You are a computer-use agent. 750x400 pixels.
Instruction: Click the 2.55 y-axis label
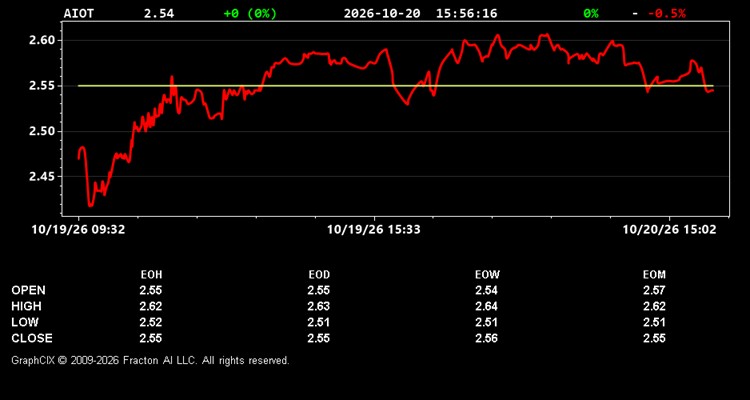[43, 86]
